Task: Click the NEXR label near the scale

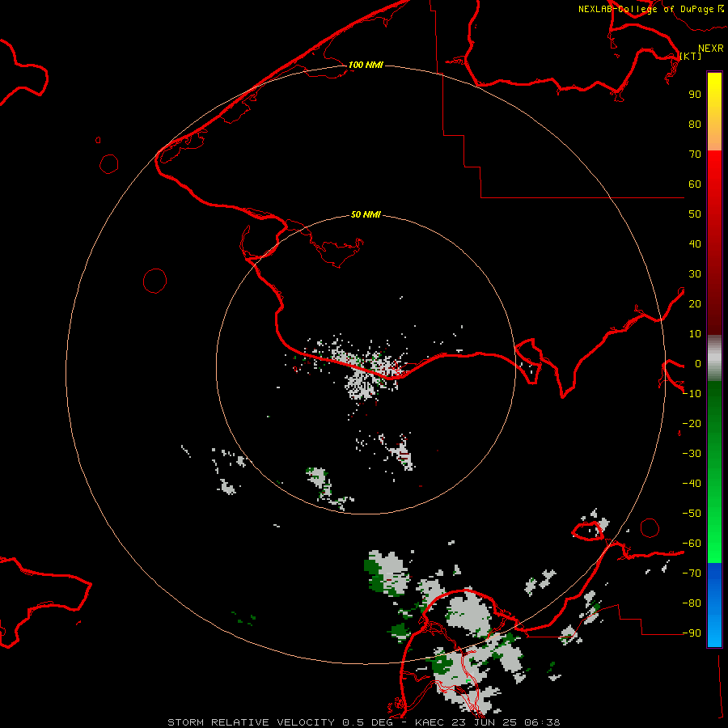Action: point(710,49)
